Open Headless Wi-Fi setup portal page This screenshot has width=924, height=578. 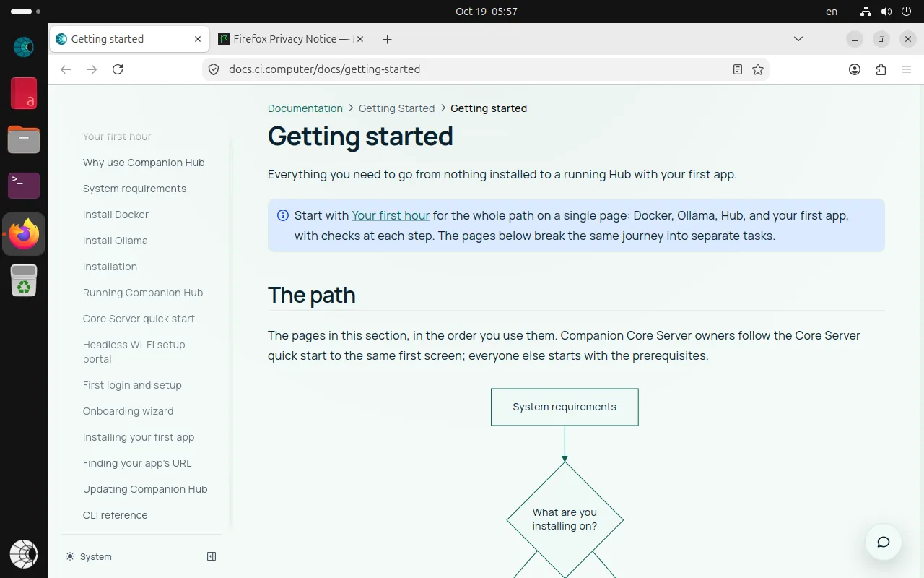(134, 352)
